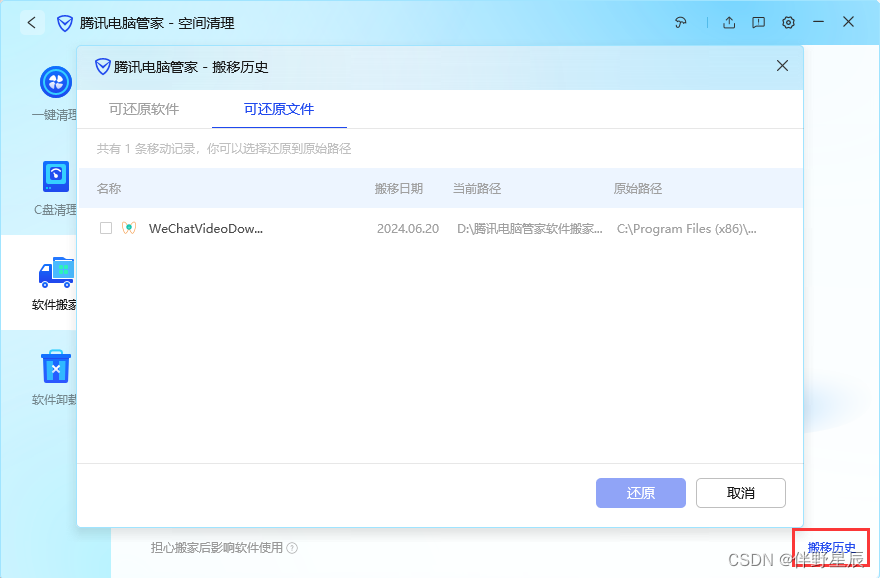
Task: Click the Tencent PC Manager shield logo in title bar
Action: point(65,23)
